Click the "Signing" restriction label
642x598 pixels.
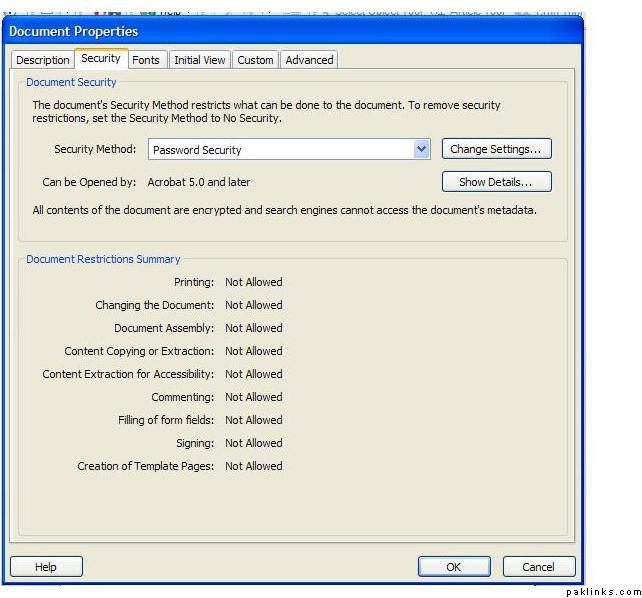(195, 443)
